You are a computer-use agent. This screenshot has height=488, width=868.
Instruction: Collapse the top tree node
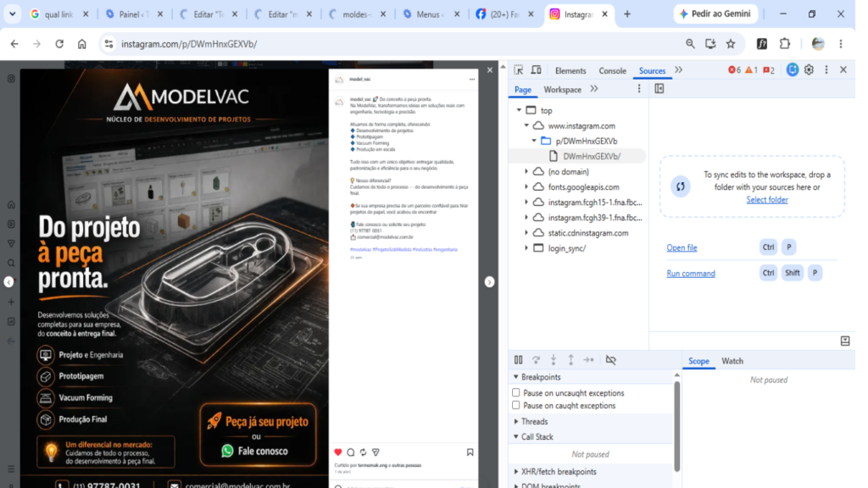[x=519, y=110]
